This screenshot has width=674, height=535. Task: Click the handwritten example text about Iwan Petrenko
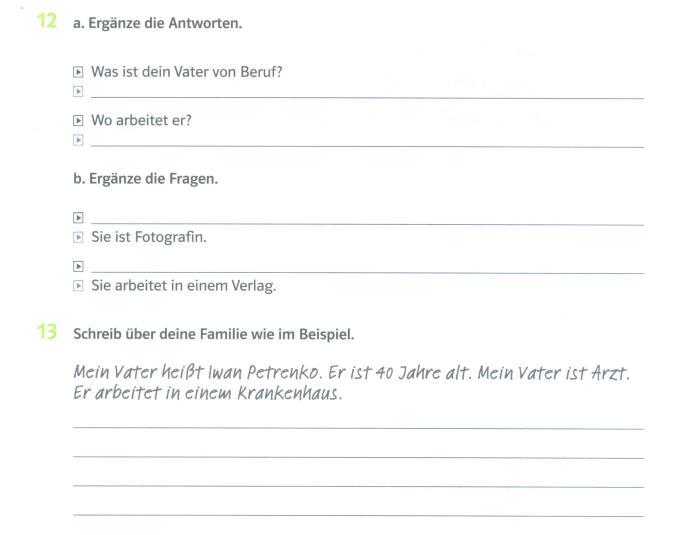[352, 382]
